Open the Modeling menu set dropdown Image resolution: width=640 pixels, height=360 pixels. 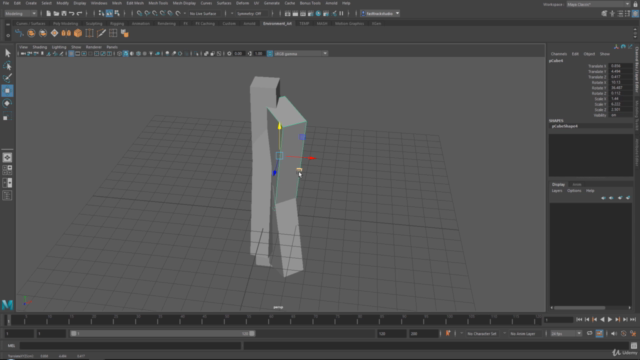click(20, 13)
